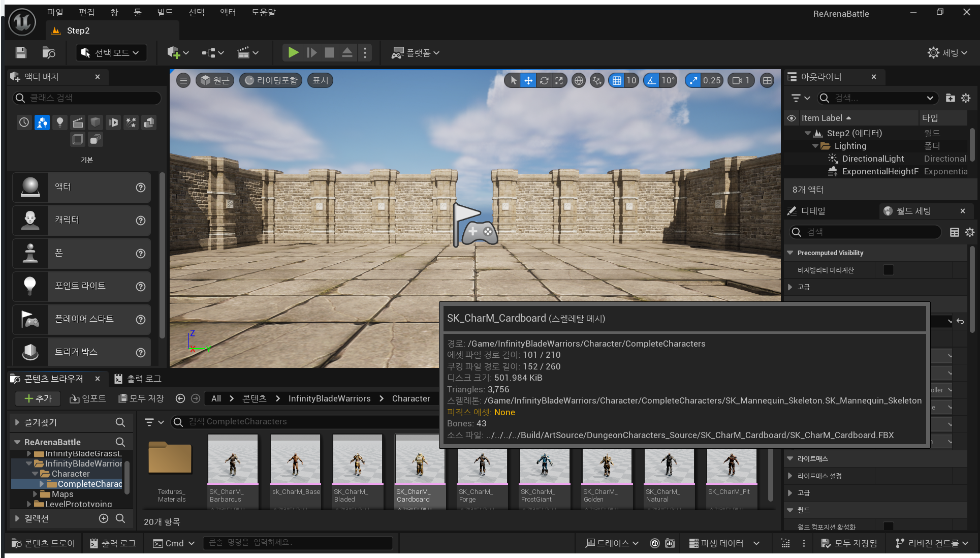Open the grid snap size value 10
Viewport: 980px width, 558px height.
point(631,80)
